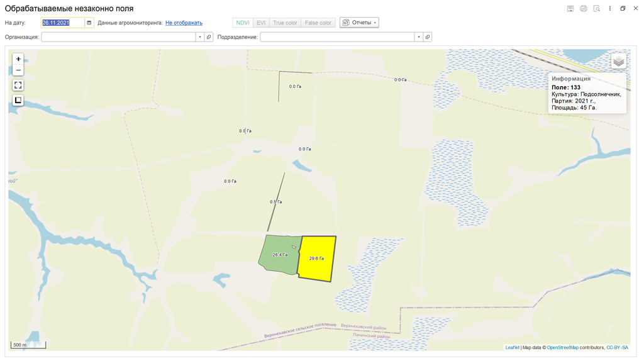Print the current form

click(584, 9)
